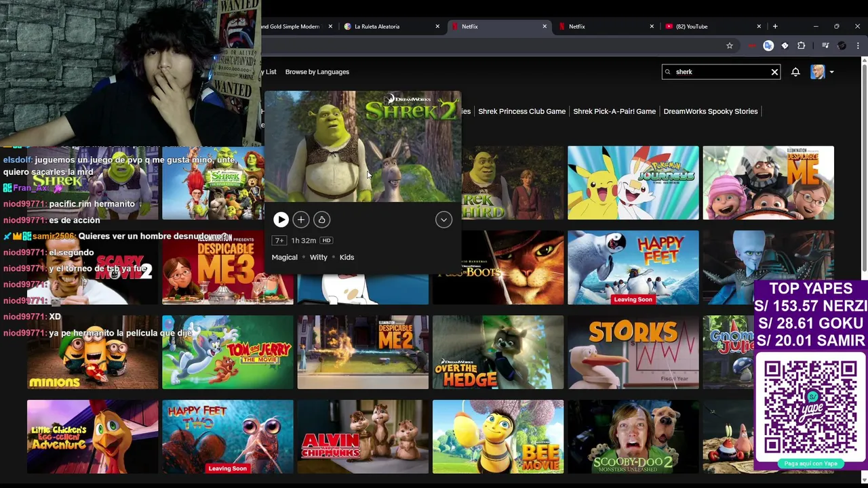Select the Witty tag on Shrek 2
Image resolution: width=868 pixels, height=488 pixels.
tap(319, 258)
